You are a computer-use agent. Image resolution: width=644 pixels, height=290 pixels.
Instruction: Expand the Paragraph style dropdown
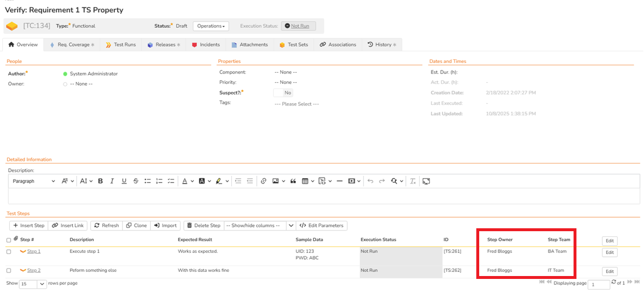click(34, 181)
